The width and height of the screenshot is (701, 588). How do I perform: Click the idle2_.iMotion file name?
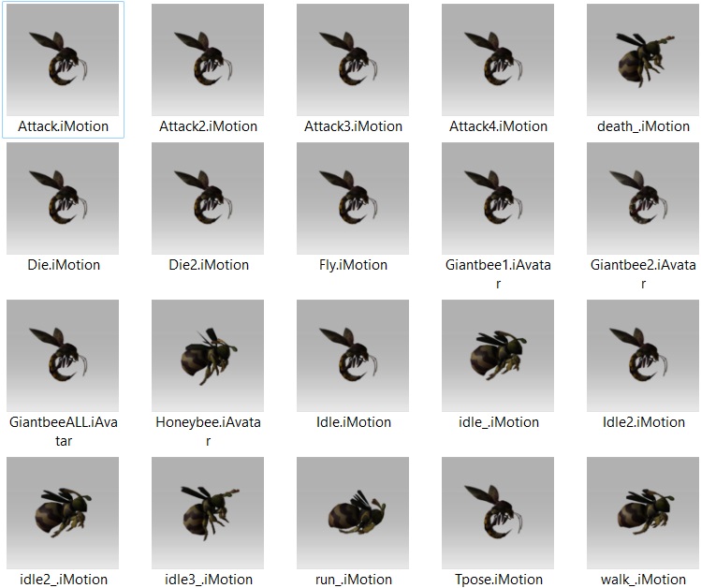tap(64, 580)
